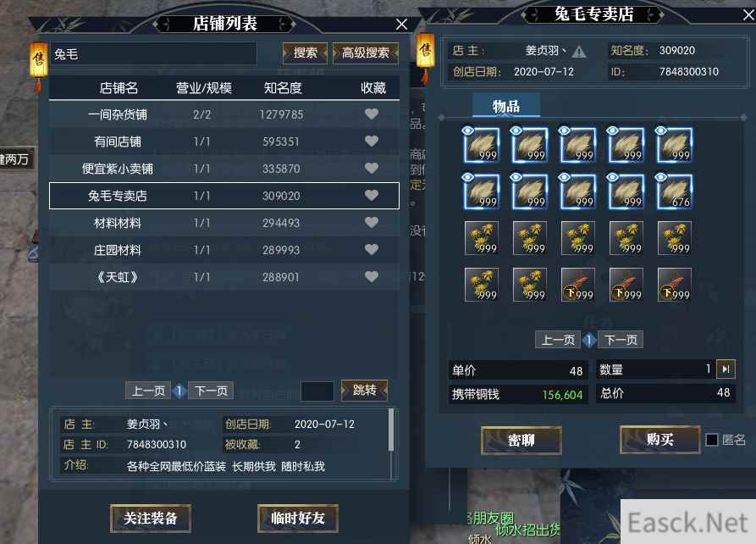Click the page jump number input box

click(x=317, y=391)
